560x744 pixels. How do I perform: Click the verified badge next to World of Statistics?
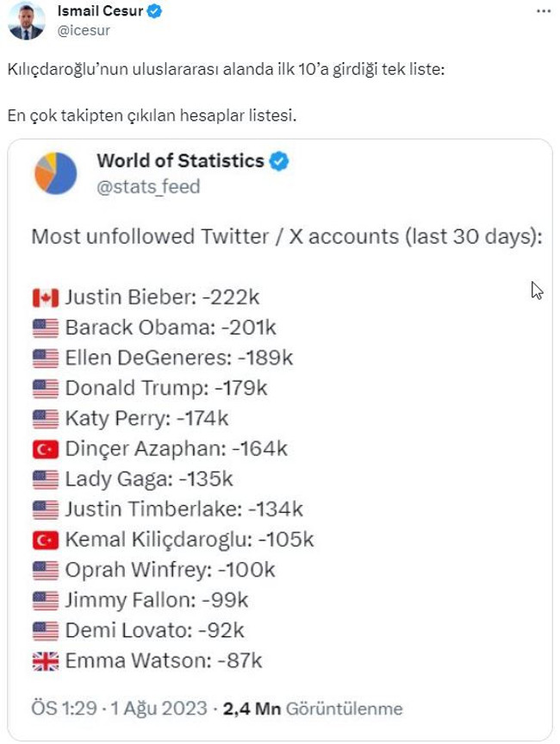(280, 160)
